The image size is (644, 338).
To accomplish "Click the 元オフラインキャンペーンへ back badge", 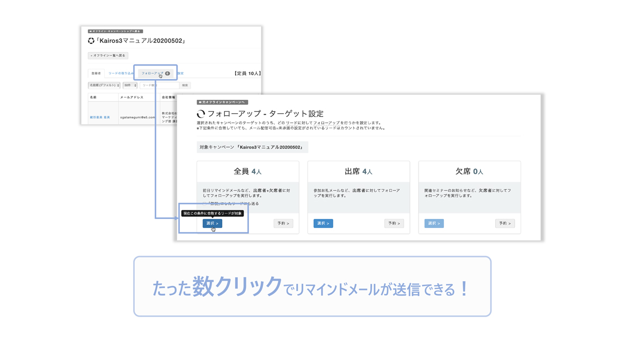I will (222, 102).
